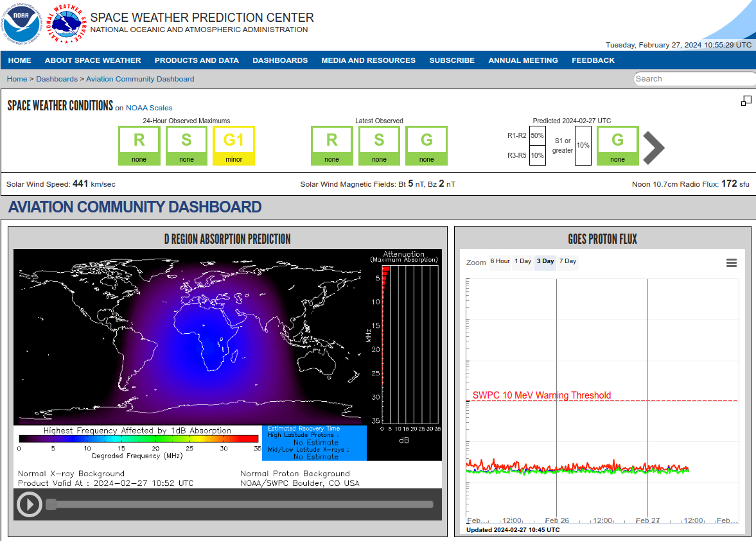Click the D REGION ABSORPTION PREDICTION heading
The height and width of the screenshot is (541, 756).
227,239
